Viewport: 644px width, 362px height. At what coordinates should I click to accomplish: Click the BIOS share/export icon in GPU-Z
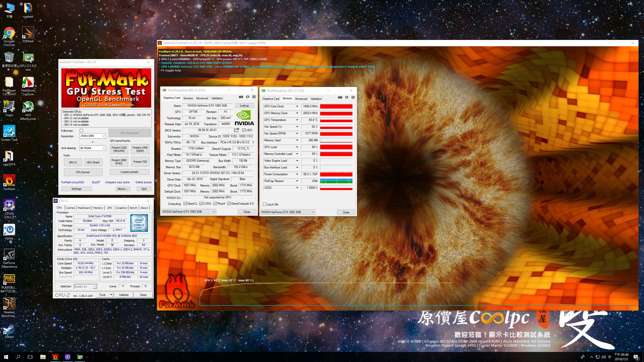(x=236, y=130)
